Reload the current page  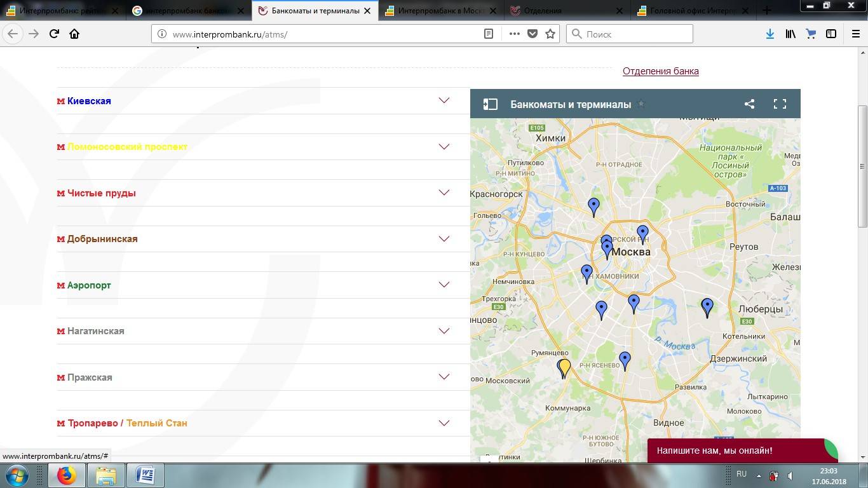point(54,34)
